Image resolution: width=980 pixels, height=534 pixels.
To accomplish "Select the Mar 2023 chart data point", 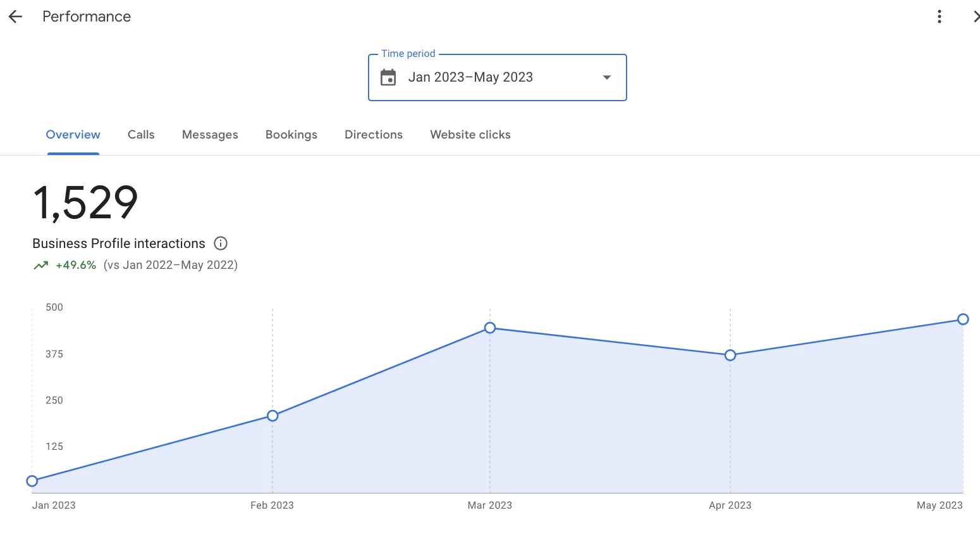I will (x=490, y=328).
